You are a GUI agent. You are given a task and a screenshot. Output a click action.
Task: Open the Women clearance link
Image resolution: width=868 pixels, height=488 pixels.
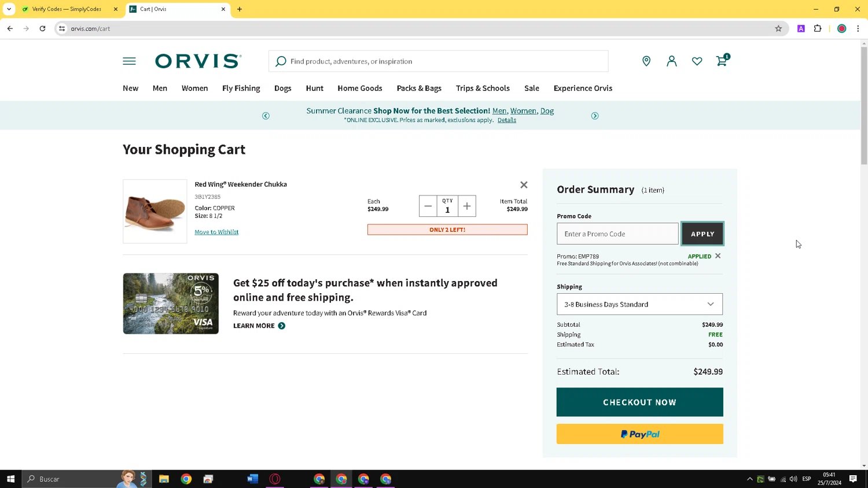pyautogui.click(x=523, y=110)
